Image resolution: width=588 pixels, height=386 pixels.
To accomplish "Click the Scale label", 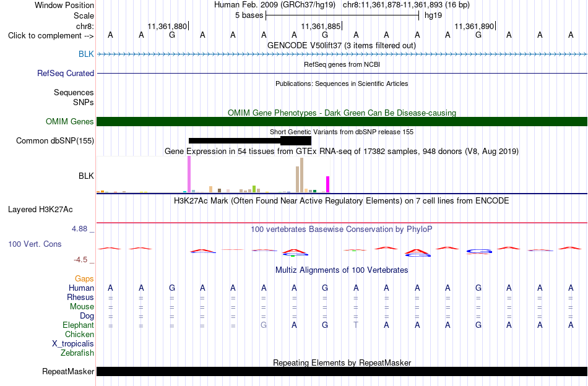I will click(x=84, y=15).
